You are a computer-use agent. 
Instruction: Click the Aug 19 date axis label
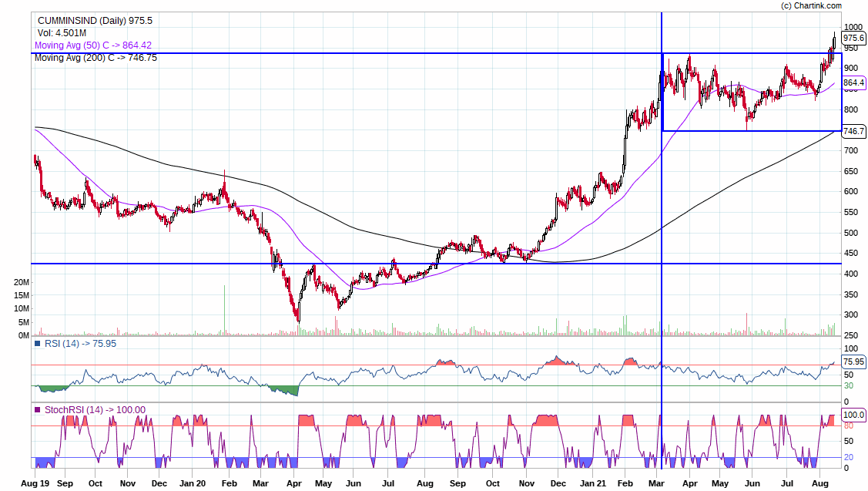pyautogui.click(x=35, y=484)
